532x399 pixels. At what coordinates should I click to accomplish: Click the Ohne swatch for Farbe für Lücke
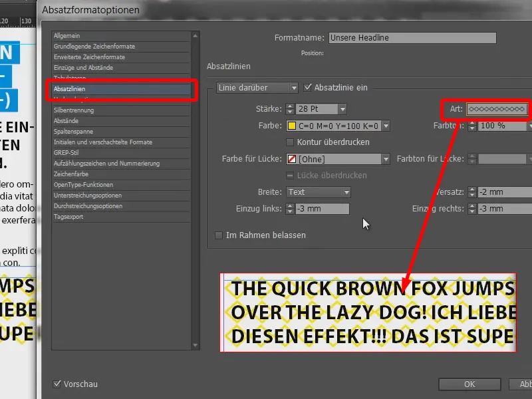point(292,159)
